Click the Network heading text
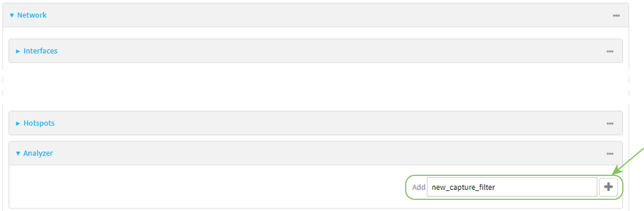Image resolution: width=644 pixels, height=211 pixels. click(x=32, y=15)
